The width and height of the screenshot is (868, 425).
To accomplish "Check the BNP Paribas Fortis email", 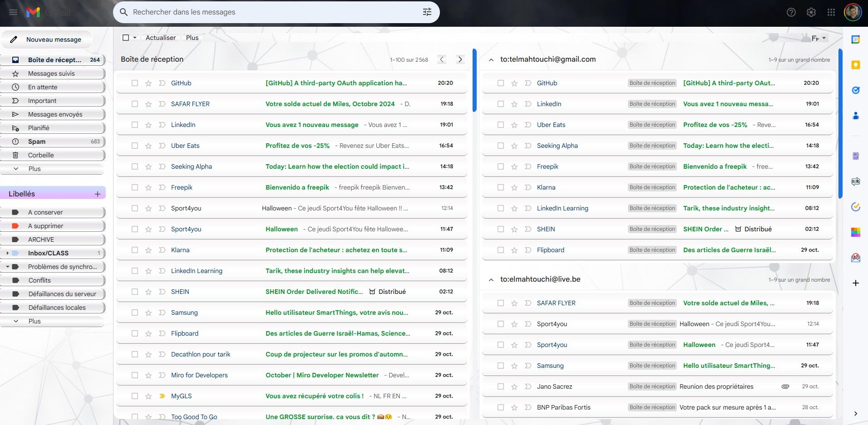I will coord(501,407).
